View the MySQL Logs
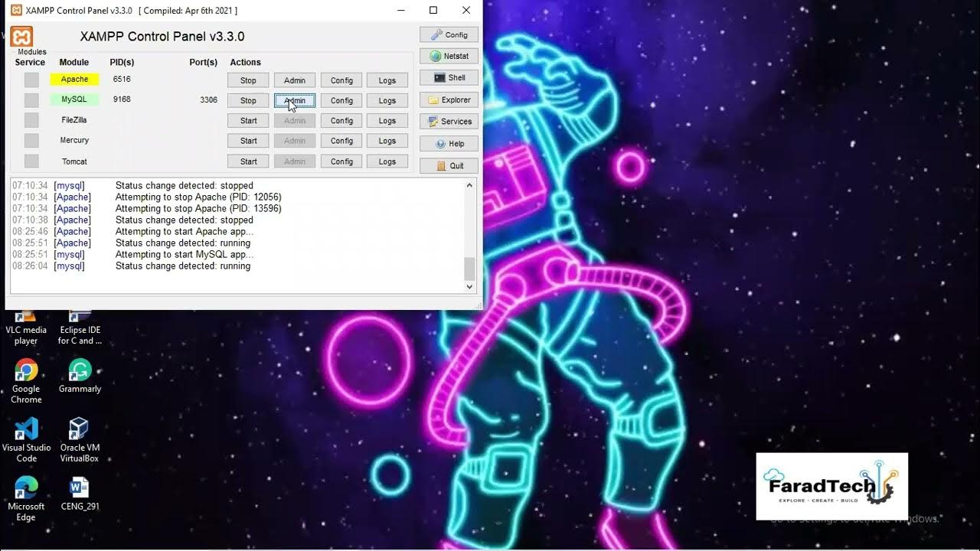 [387, 100]
